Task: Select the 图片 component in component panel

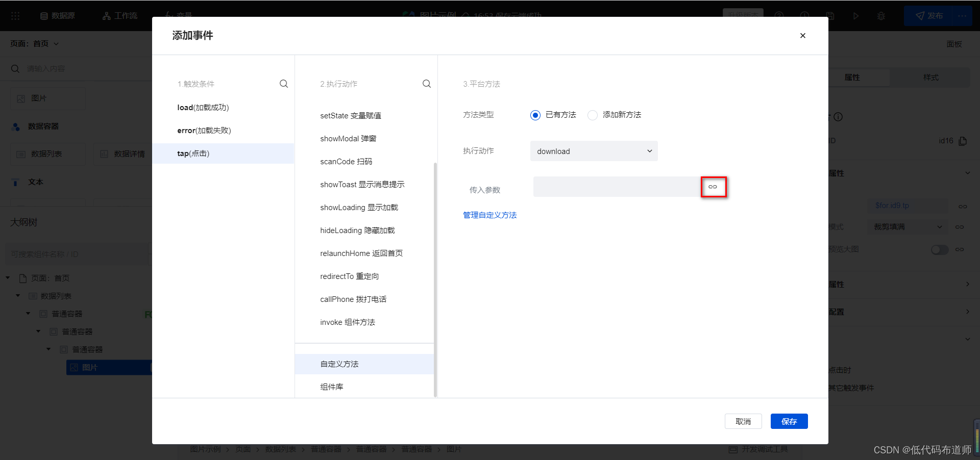Action: 48,98
